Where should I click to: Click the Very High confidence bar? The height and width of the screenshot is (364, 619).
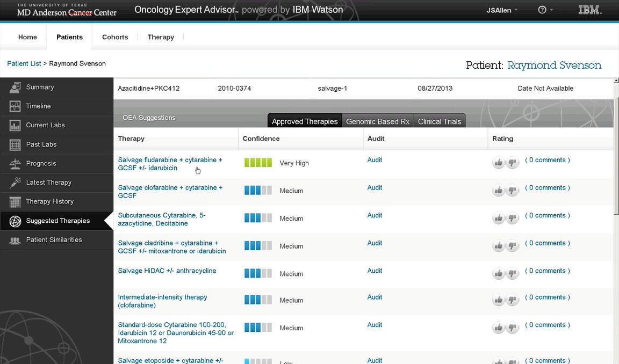(x=258, y=163)
